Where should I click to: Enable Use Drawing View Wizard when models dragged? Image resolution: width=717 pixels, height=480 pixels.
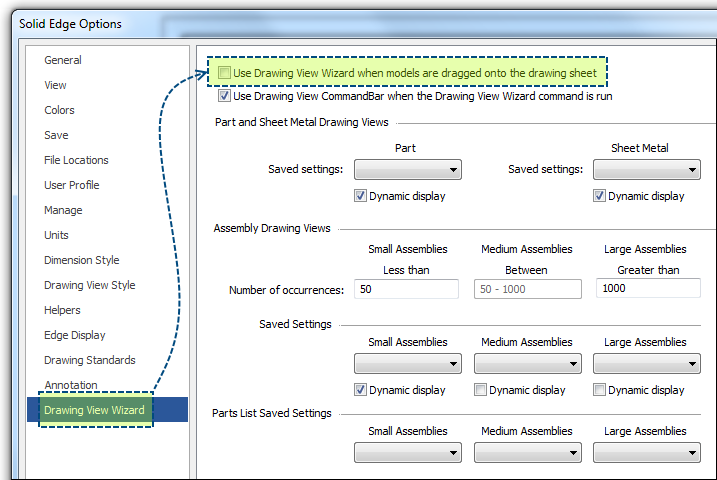pyautogui.click(x=224, y=73)
